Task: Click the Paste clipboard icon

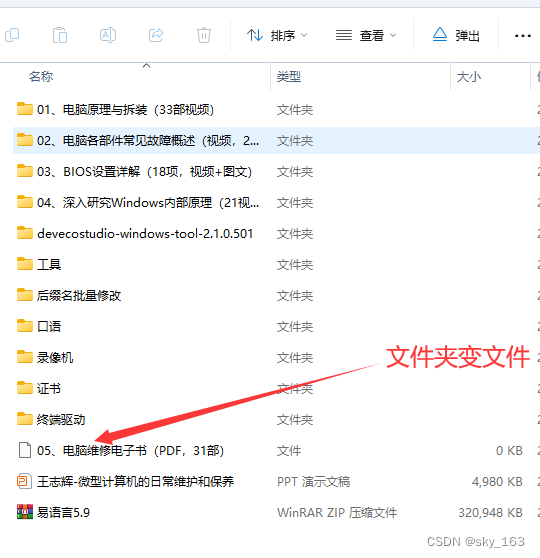Action: 60,35
